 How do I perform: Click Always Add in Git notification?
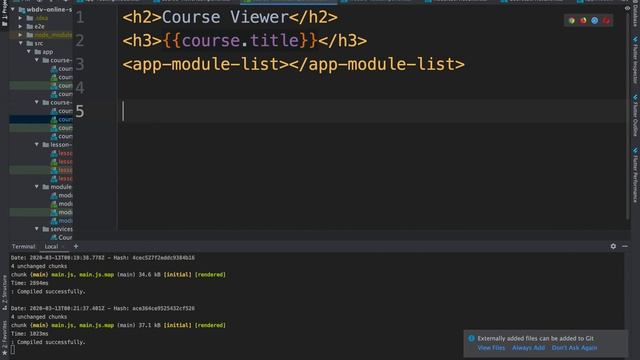(528, 348)
